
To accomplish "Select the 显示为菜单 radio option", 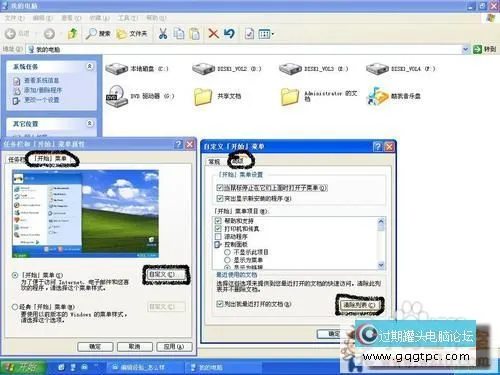I will (227, 260).
